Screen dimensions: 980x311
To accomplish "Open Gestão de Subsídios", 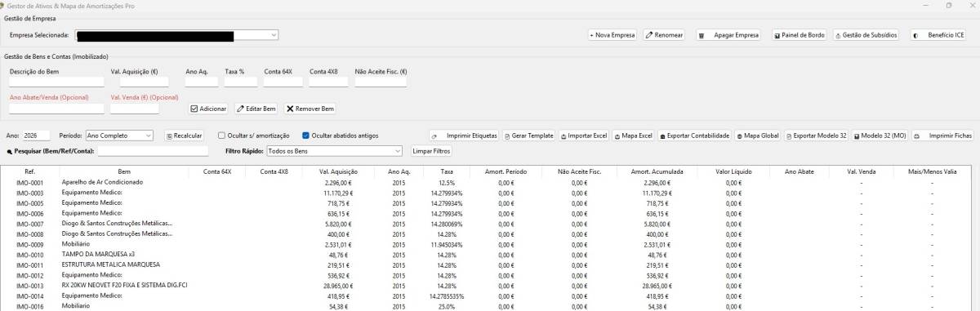I will [x=866, y=35].
